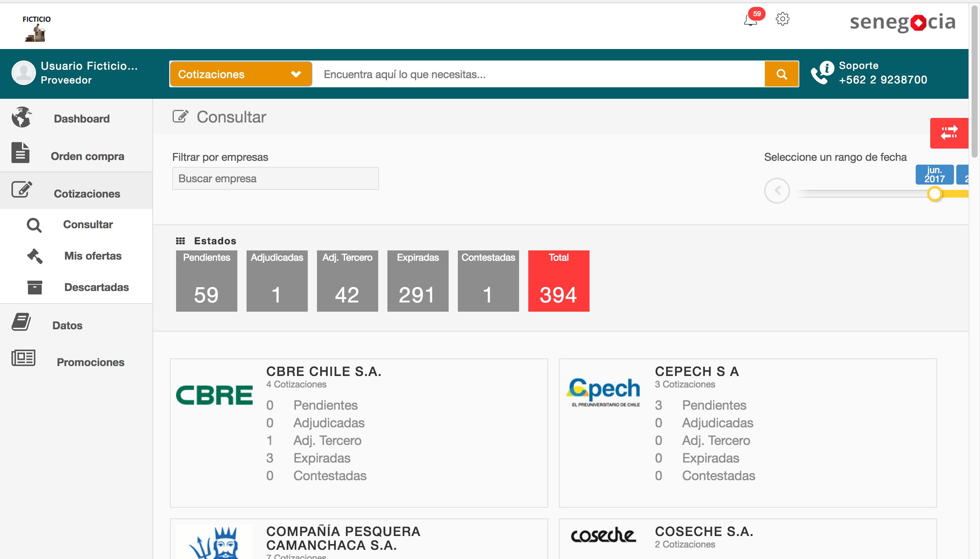Open COSECHE S.A. company title
The width and height of the screenshot is (980, 559).
point(704,531)
